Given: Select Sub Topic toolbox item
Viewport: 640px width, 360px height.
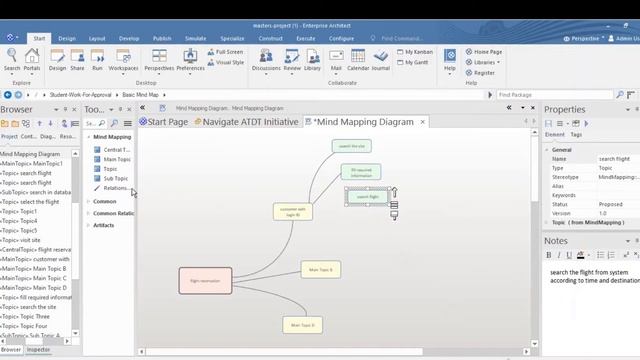Looking at the screenshot, I should [111, 178].
